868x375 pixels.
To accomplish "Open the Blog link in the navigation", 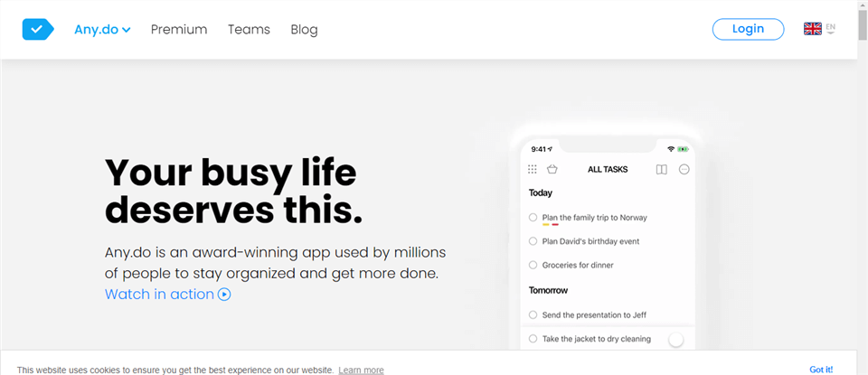I will pos(304,29).
